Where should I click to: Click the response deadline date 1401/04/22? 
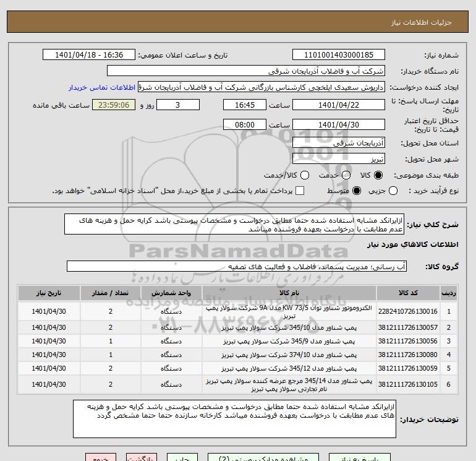pyautogui.click(x=339, y=105)
